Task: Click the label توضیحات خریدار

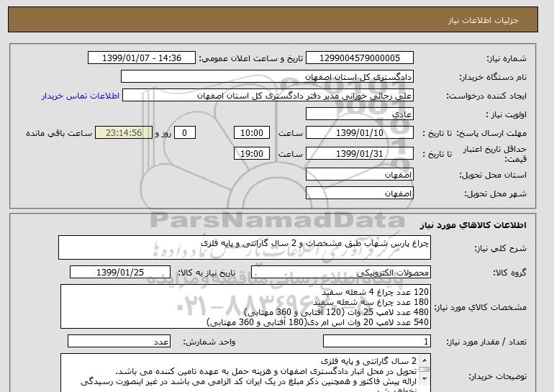Action: coord(497,376)
